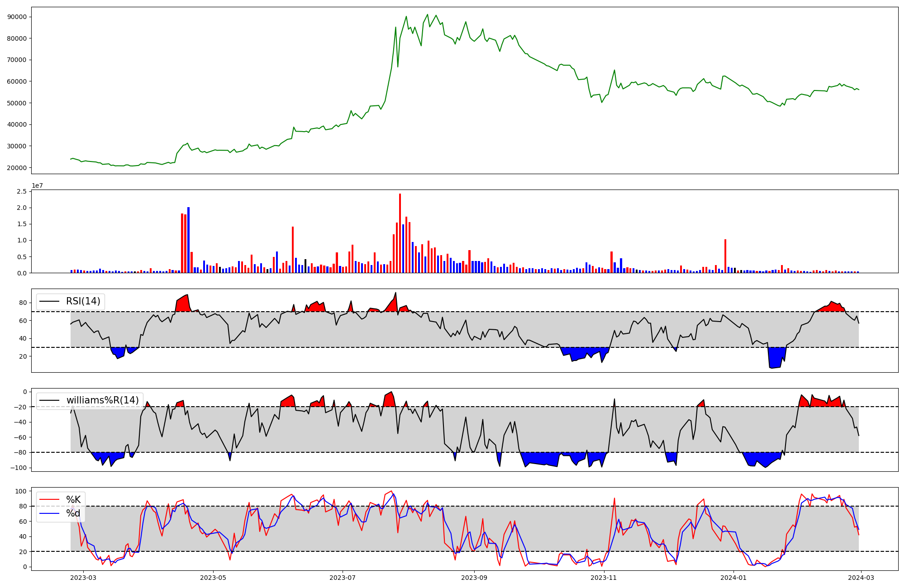This screenshot has width=905, height=588.
Task: Click the 2023-05 x-axis date label
Action: (213, 578)
